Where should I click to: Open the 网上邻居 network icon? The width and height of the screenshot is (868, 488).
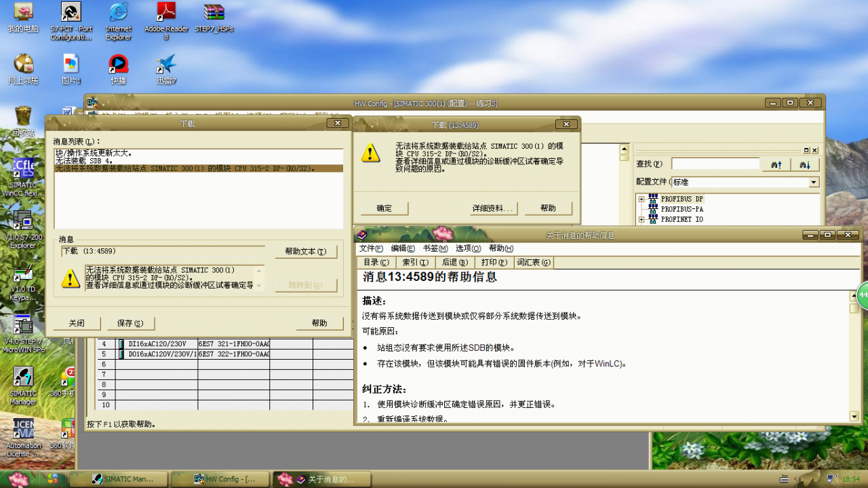click(23, 69)
